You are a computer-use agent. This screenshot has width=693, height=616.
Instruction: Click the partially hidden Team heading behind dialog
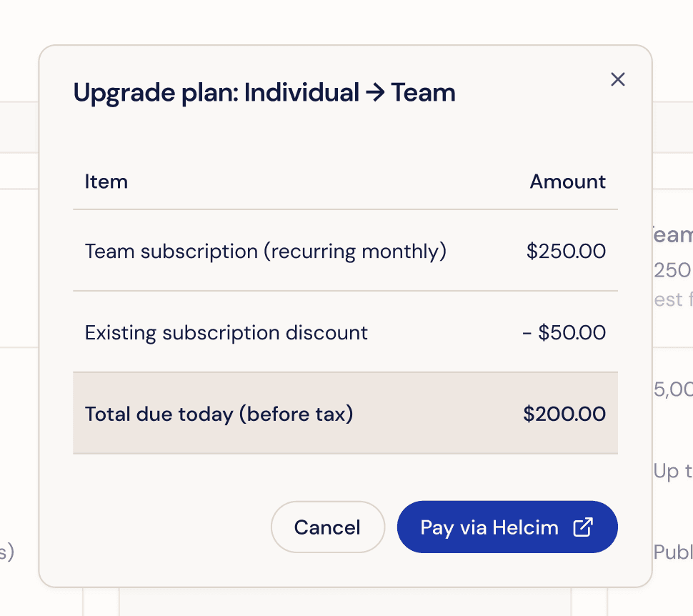point(673,235)
